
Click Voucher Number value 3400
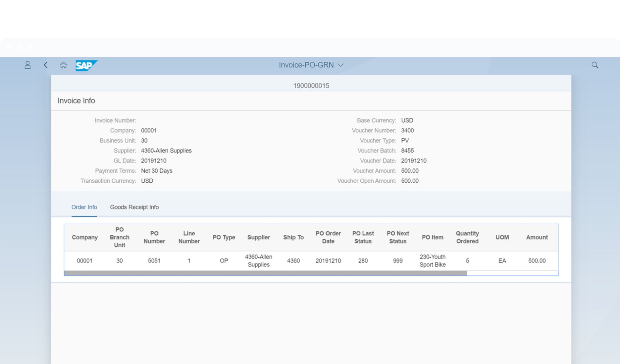(x=407, y=130)
